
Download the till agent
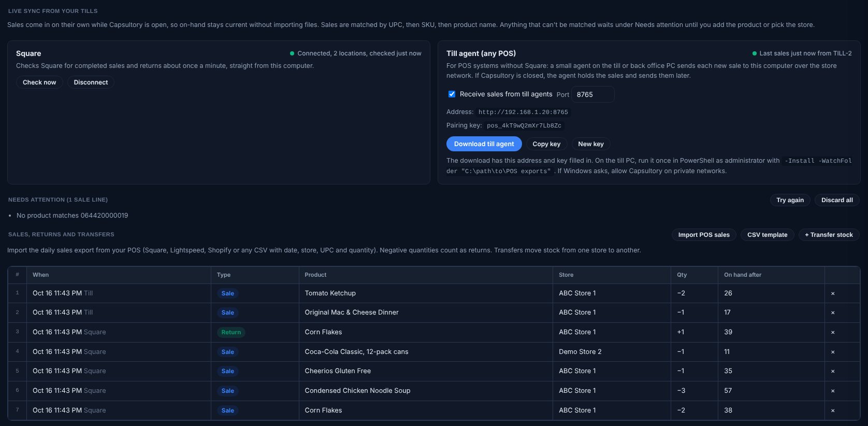click(484, 144)
